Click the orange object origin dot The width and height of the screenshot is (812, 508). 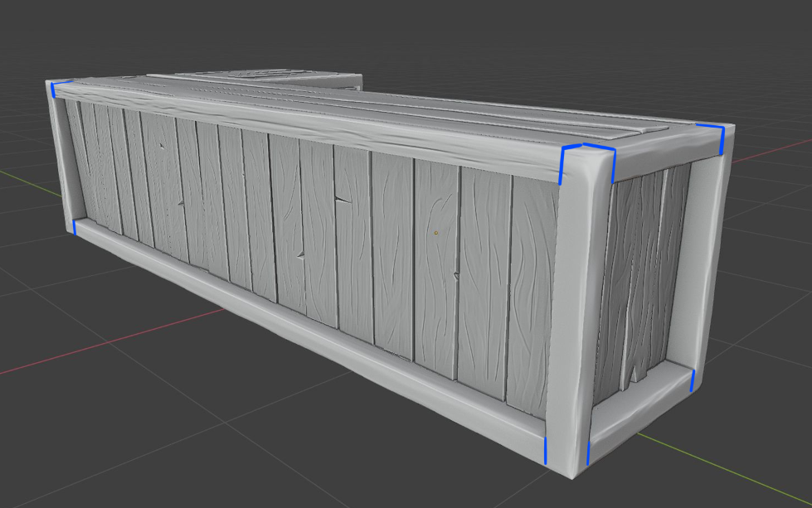(x=436, y=234)
